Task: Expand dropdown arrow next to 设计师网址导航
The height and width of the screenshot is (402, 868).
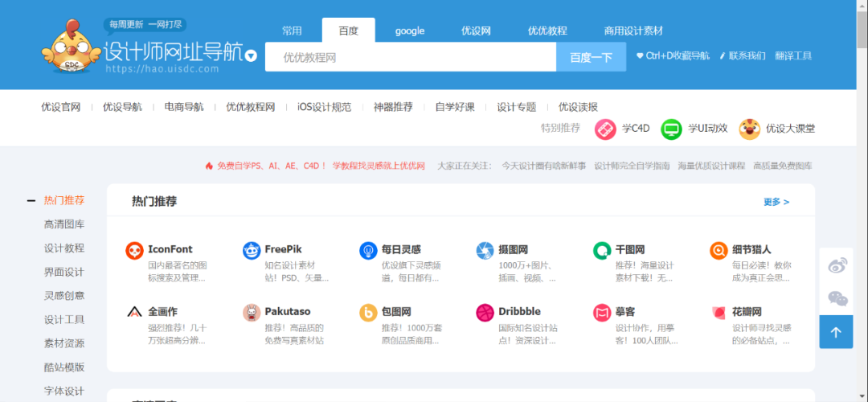Action: 251,56
